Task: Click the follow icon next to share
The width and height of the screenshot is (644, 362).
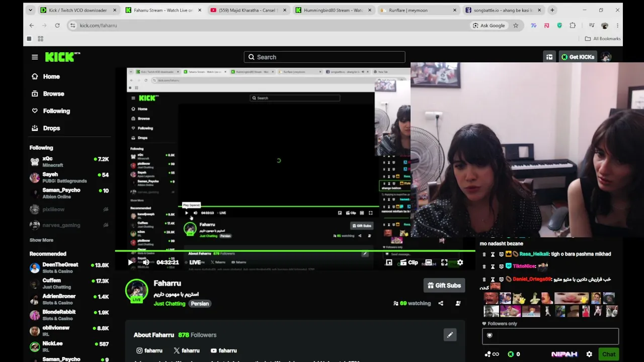Action: [x=458, y=303]
